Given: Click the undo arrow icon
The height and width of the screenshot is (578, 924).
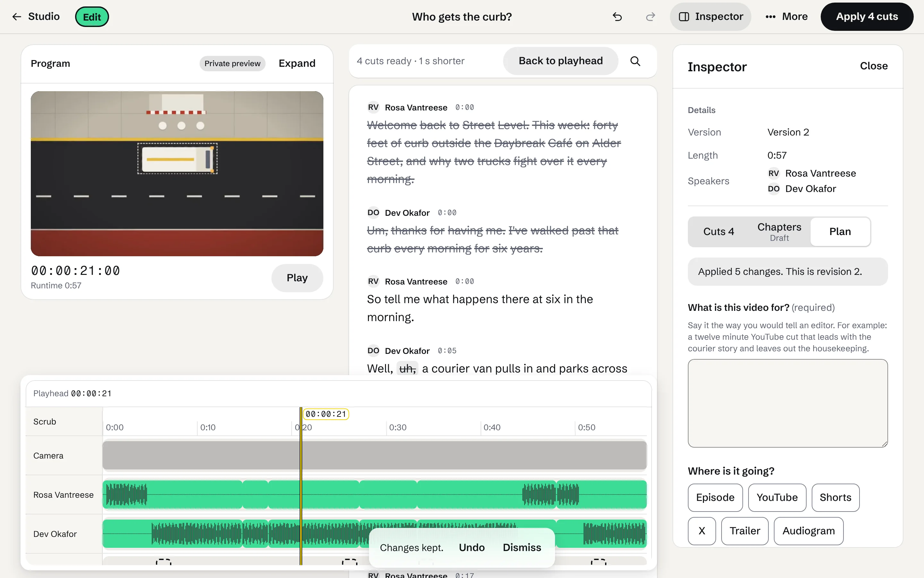Looking at the screenshot, I should 617,17.
